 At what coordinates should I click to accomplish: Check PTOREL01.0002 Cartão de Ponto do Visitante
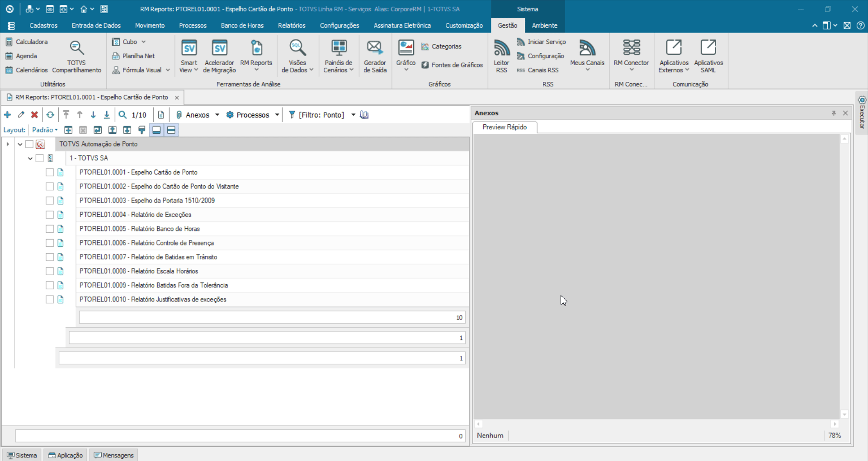[50, 186]
